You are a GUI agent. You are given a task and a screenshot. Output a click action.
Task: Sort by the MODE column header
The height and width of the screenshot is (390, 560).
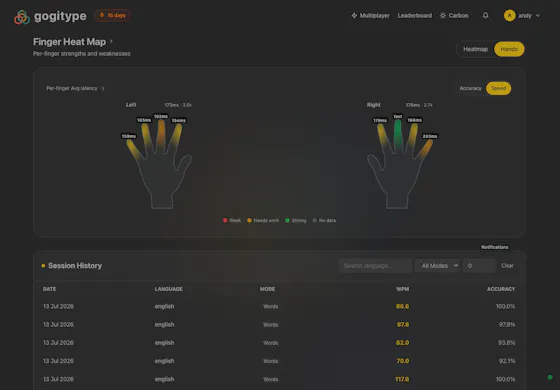pyautogui.click(x=268, y=289)
